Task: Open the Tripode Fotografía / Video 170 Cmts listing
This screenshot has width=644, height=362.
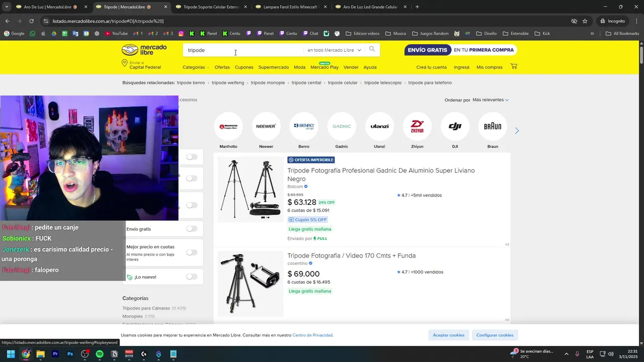Action: coord(351,256)
